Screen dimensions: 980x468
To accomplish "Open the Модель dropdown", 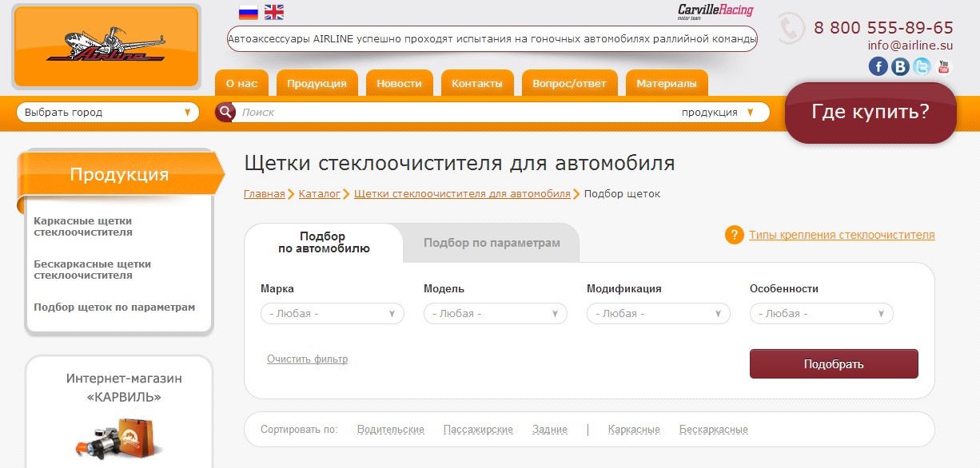I will pyautogui.click(x=495, y=314).
